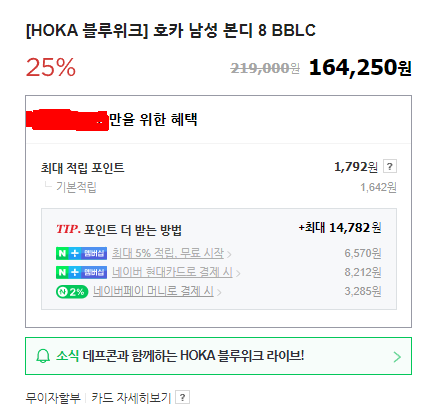
Task: Click the 무이자할부 text
Action: 53,398
